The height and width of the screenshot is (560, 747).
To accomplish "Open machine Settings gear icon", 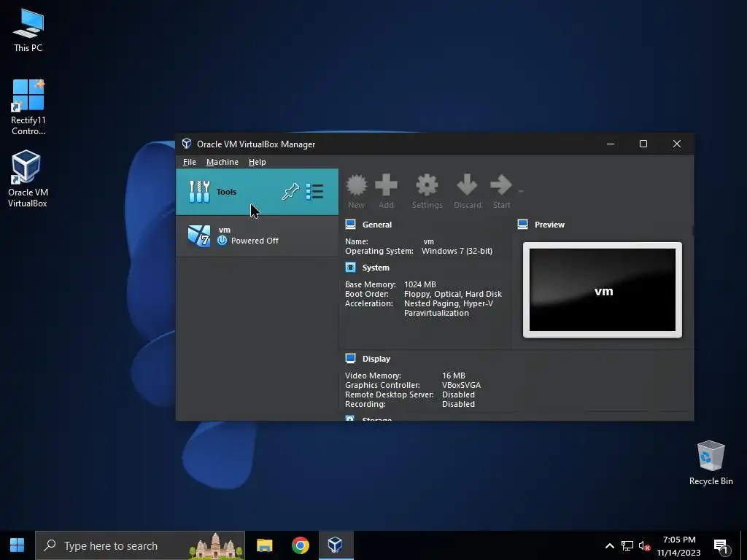I will [427, 184].
